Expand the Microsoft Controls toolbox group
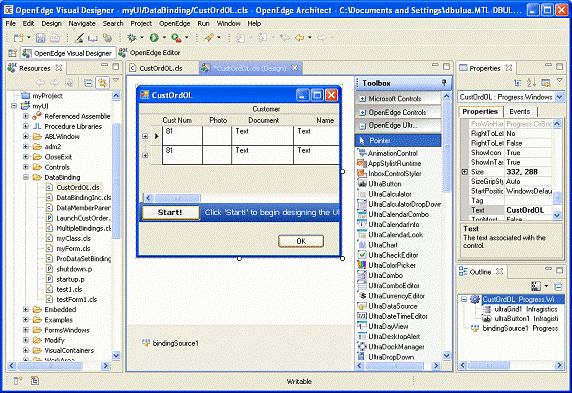 pos(363,99)
